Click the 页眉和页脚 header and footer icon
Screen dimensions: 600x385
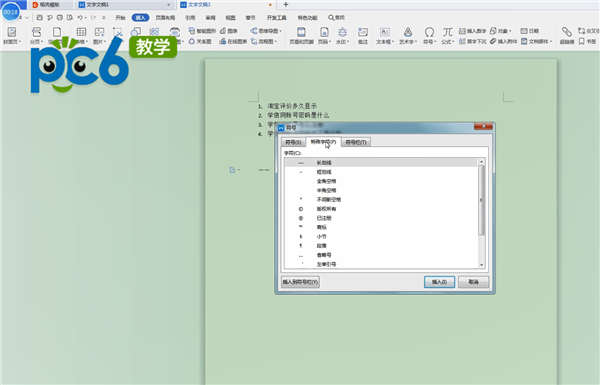click(301, 32)
